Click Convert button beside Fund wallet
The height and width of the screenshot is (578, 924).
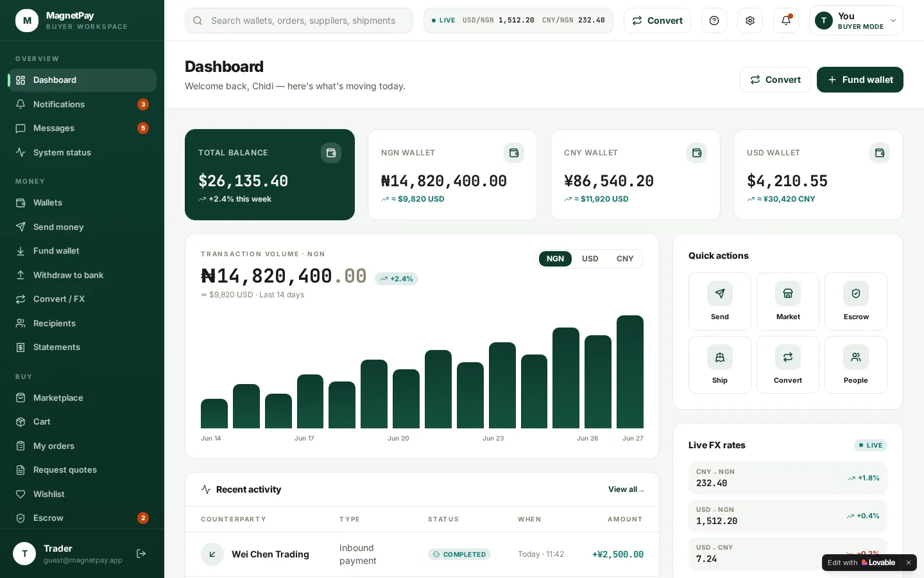click(x=775, y=80)
